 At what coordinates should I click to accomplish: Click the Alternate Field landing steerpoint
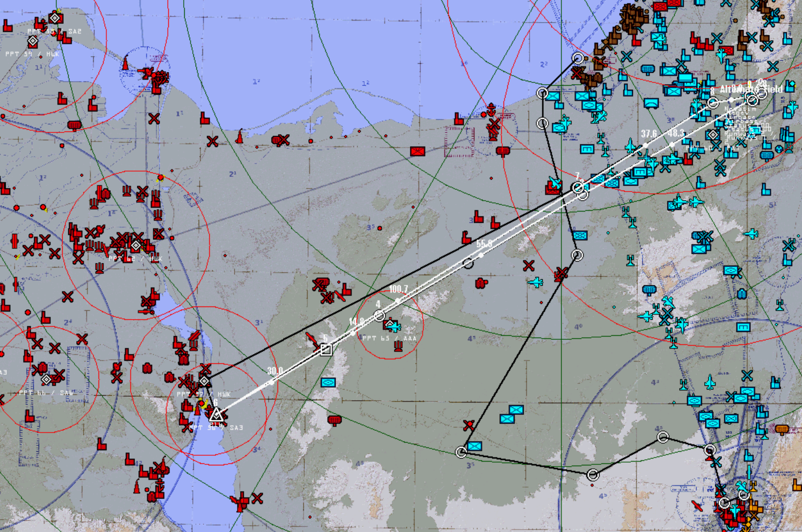click(x=752, y=100)
